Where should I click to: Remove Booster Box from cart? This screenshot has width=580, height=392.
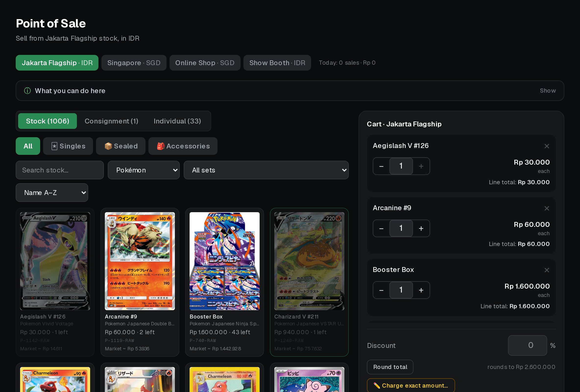546,270
